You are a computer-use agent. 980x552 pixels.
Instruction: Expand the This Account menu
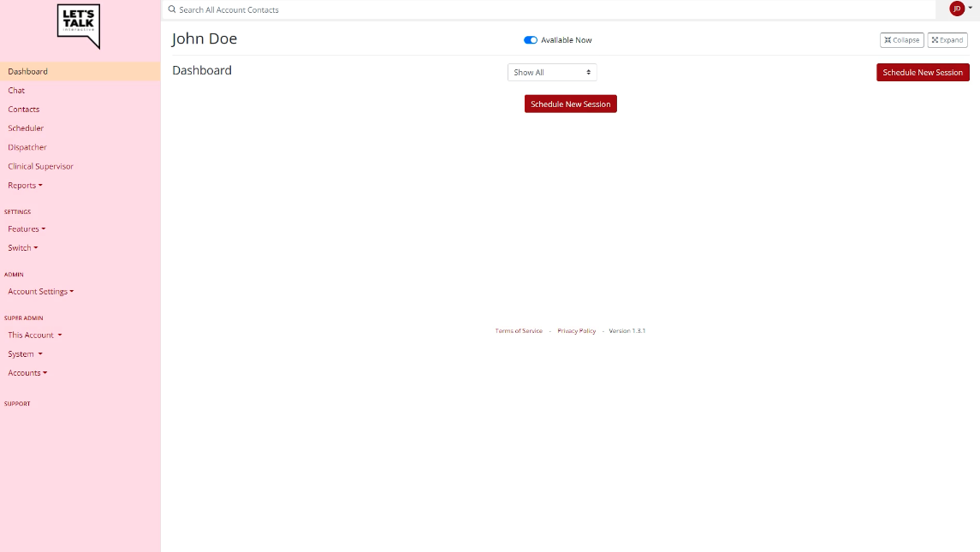click(x=35, y=335)
